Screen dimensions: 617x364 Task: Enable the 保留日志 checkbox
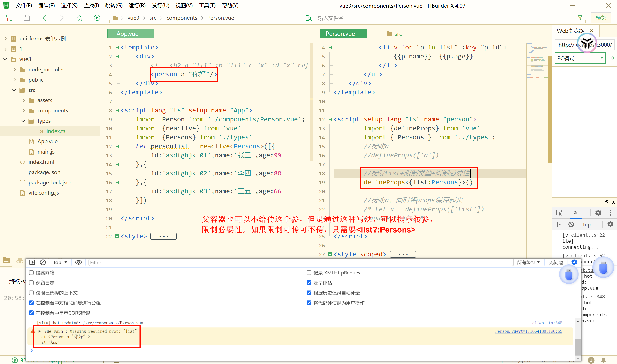click(31, 283)
